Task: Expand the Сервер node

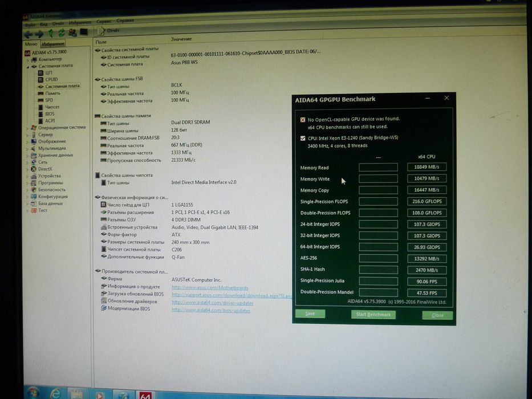Action: [28, 135]
